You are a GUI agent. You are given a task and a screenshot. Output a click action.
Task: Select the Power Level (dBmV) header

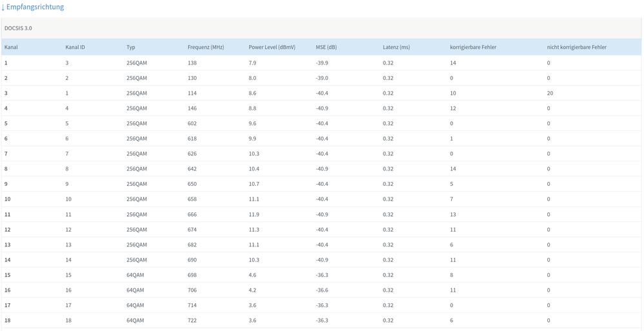coord(271,47)
